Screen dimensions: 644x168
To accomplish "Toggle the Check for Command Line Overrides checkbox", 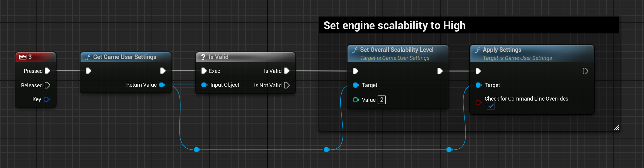I will 491,106.
